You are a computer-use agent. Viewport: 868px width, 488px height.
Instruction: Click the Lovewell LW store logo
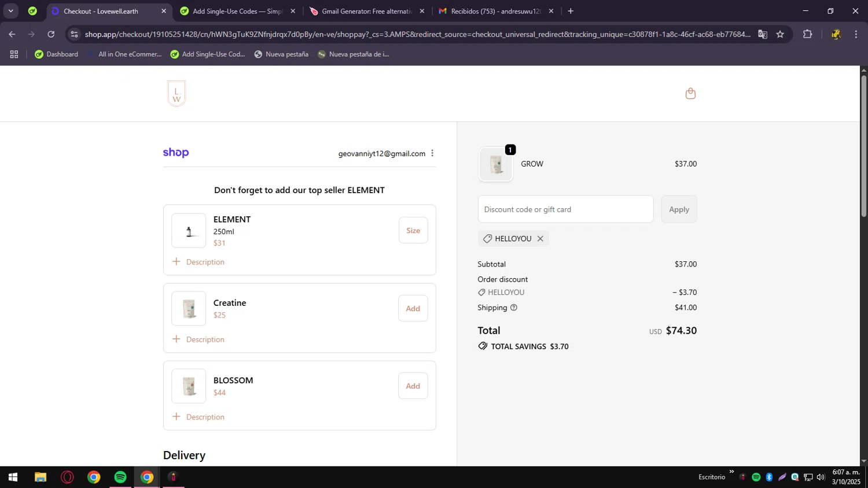pos(176,94)
